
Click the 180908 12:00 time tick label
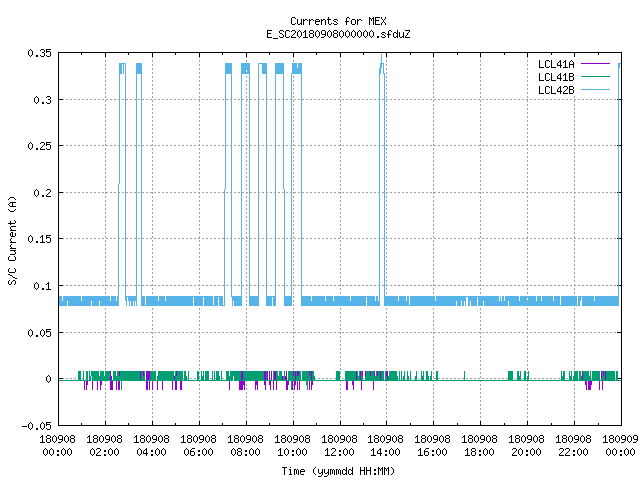tap(339, 446)
